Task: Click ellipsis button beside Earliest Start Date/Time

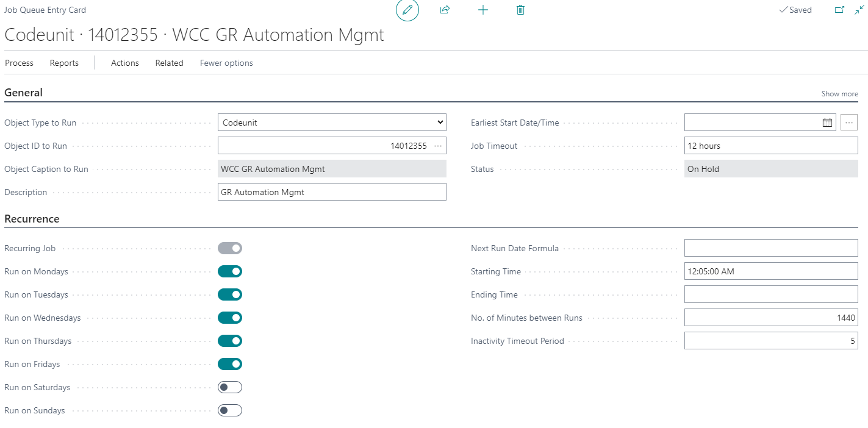Action: click(x=849, y=123)
